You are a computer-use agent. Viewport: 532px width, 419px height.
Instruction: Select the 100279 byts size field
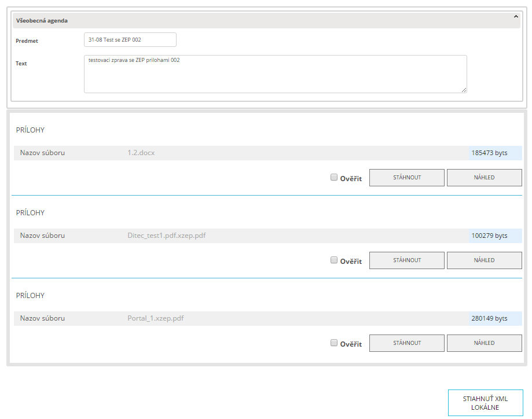pyautogui.click(x=495, y=236)
